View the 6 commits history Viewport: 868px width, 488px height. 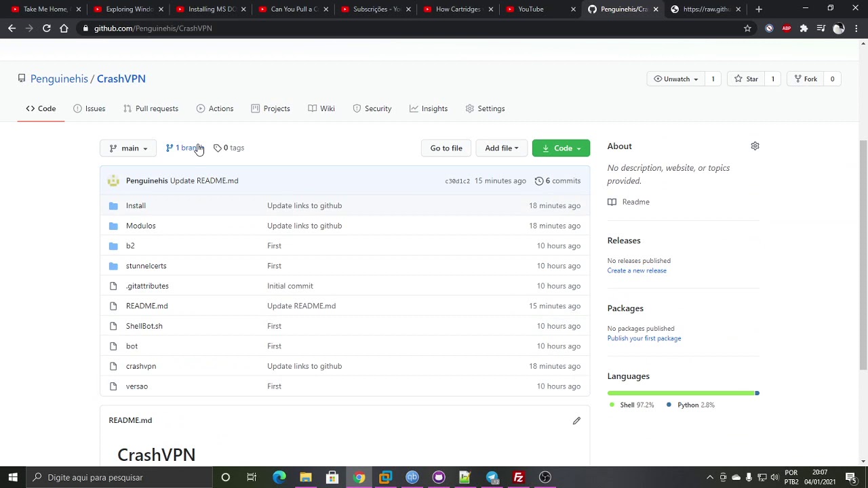point(557,181)
